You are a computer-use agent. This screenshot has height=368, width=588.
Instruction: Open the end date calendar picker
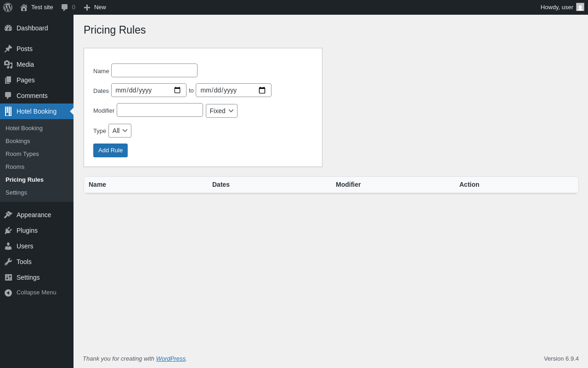pyautogui.click(x=262, y=90)
